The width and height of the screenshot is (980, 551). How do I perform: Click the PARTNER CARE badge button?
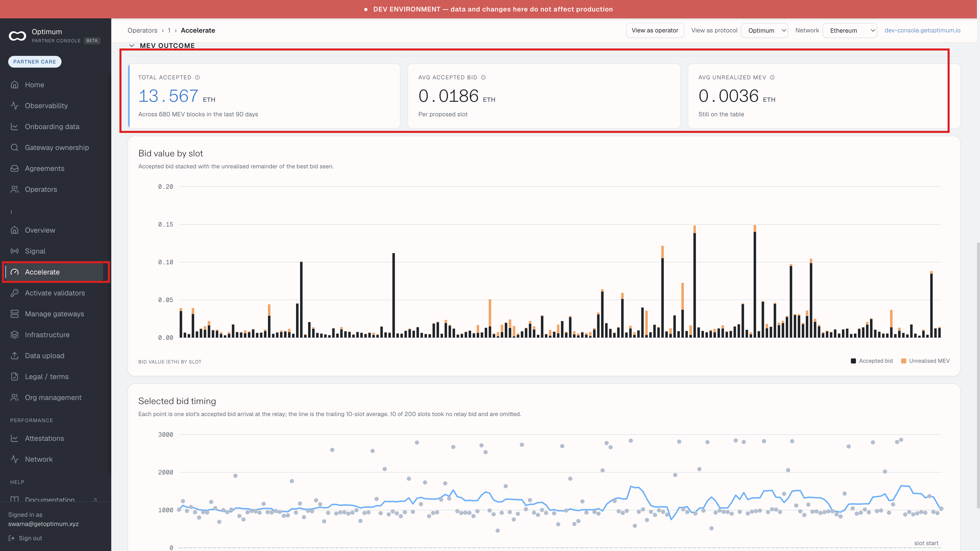tap(35, 61)
